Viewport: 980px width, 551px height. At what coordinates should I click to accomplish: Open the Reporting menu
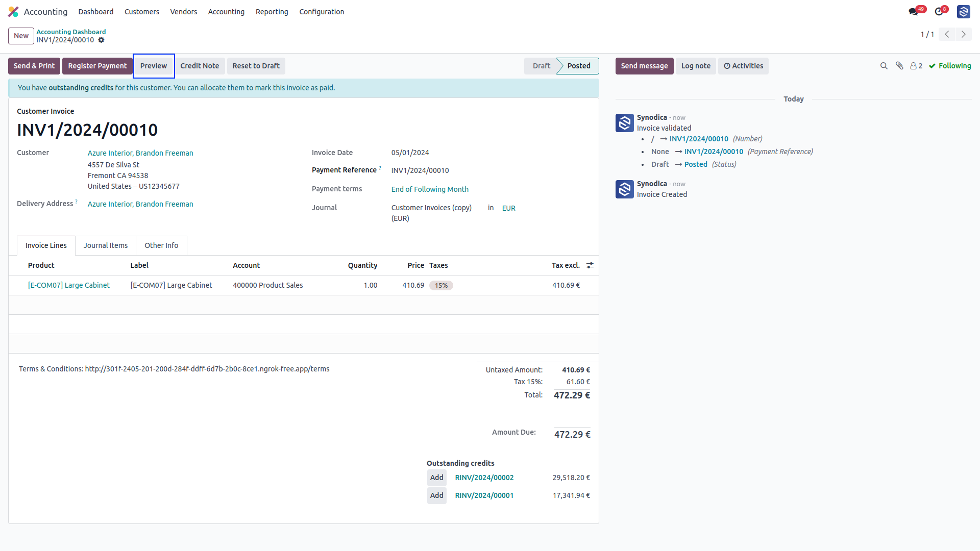tap(272, 12)
